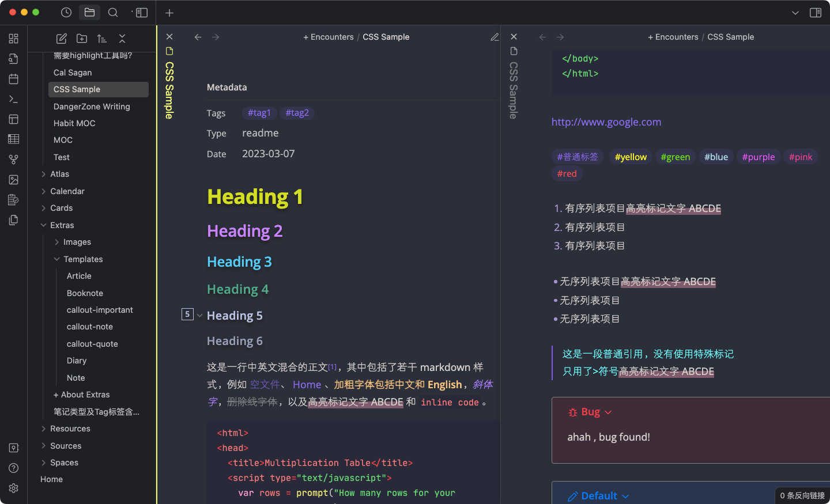
Task: Collapse the Default callout
Action: click(625, 496)
